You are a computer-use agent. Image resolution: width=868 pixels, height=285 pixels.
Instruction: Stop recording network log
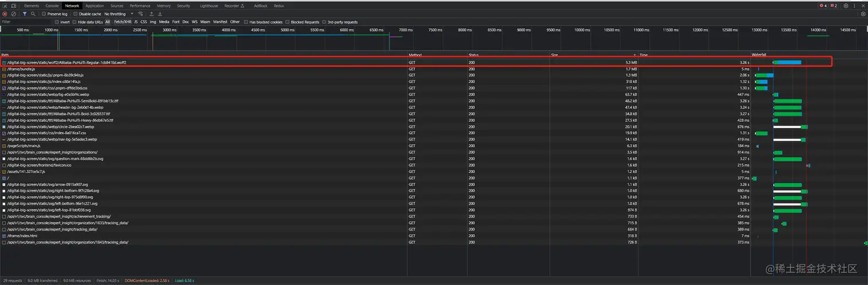[x=5, y=14]
